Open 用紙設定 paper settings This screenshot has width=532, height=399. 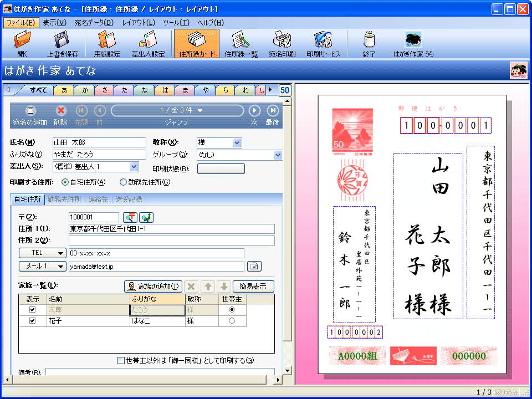click(x=107, y=43)
